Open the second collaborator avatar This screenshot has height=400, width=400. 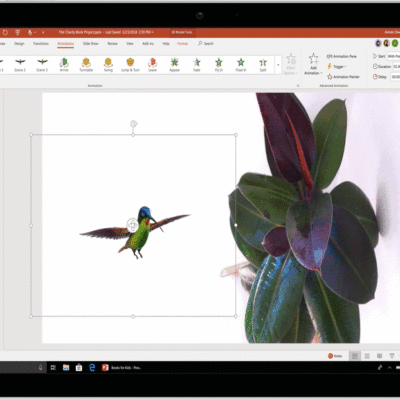387,43
